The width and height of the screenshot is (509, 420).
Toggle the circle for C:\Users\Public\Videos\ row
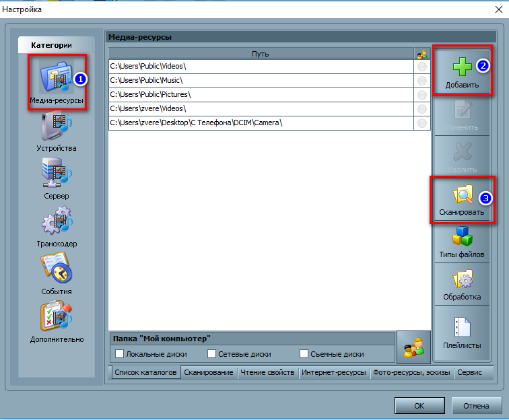[x=422, y=67]
